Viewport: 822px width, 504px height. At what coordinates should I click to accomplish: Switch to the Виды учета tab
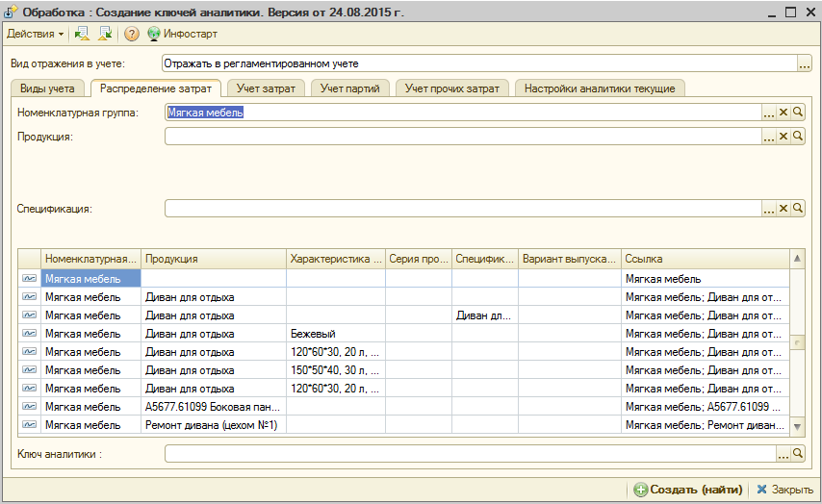tap(47, 88)
